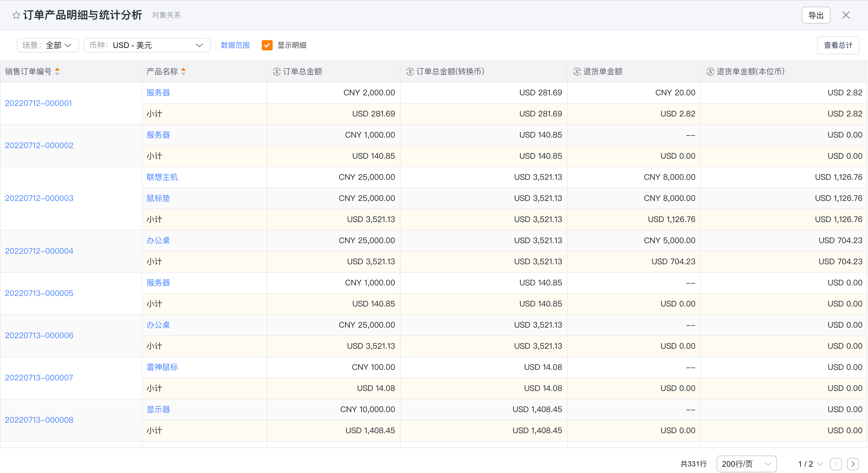Open the 场景 全部 dropdown
Image resolution: width=868 pixels, height=473 pixels.
click(48, 45)
